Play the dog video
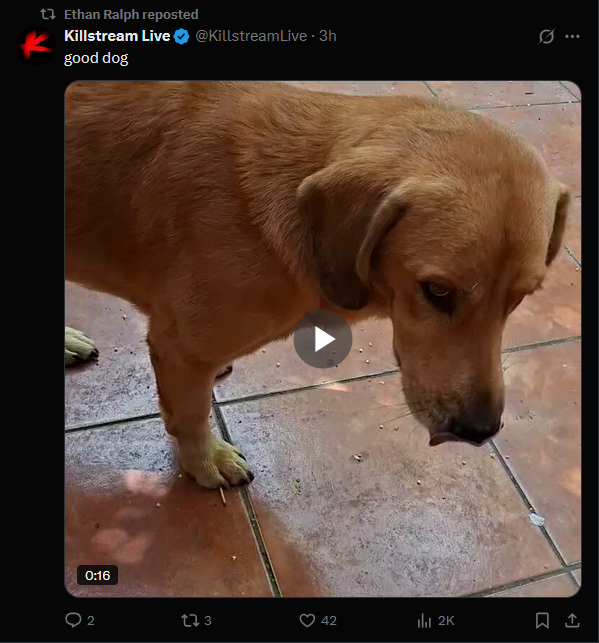Screen dimensions: 599x643 [x=323, y=339]
